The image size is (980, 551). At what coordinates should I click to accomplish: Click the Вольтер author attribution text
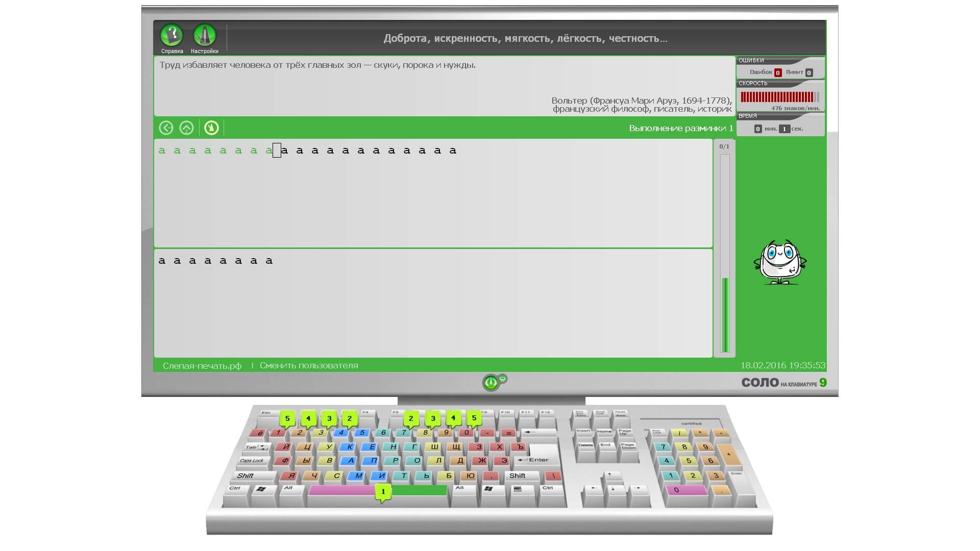[642, 105]
